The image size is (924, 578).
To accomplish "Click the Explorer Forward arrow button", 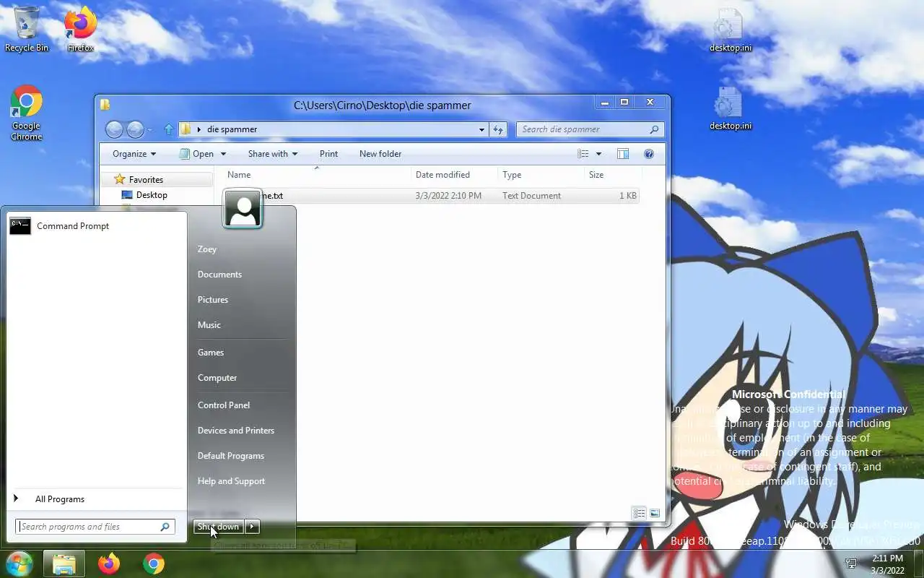I will pyautogui.click(x=135, y=129).
